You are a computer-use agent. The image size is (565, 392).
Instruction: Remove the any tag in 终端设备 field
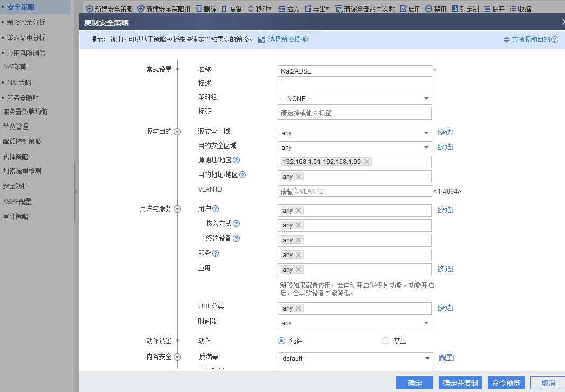point(298,240)
